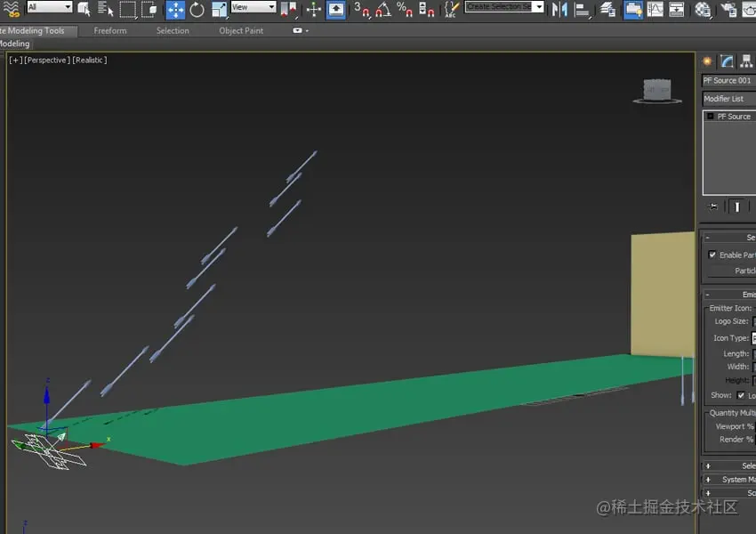Activate the Select and Scale tool
This screenshot has width=756, height=534.
219,9
